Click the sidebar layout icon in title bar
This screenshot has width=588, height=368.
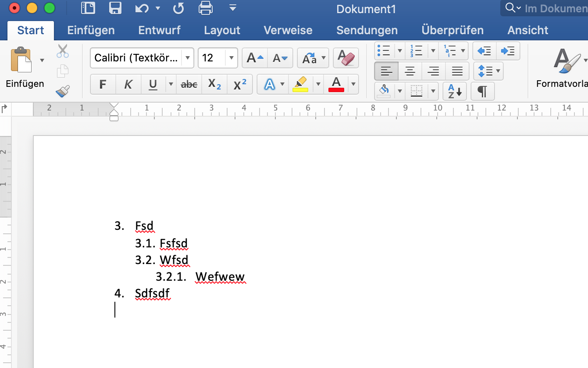click(x=88, y=8)
